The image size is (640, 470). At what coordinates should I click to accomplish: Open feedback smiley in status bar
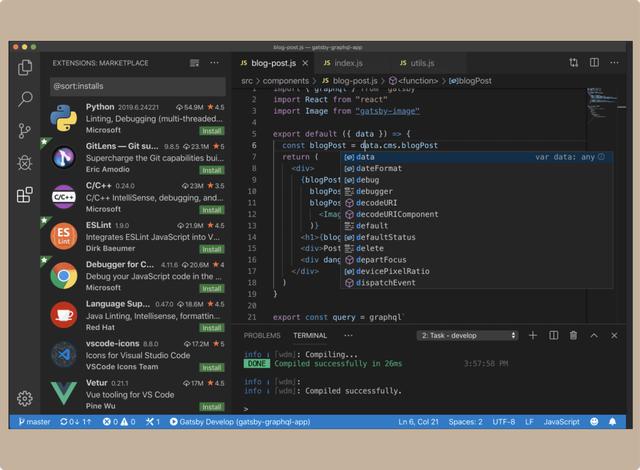point(594,422)
